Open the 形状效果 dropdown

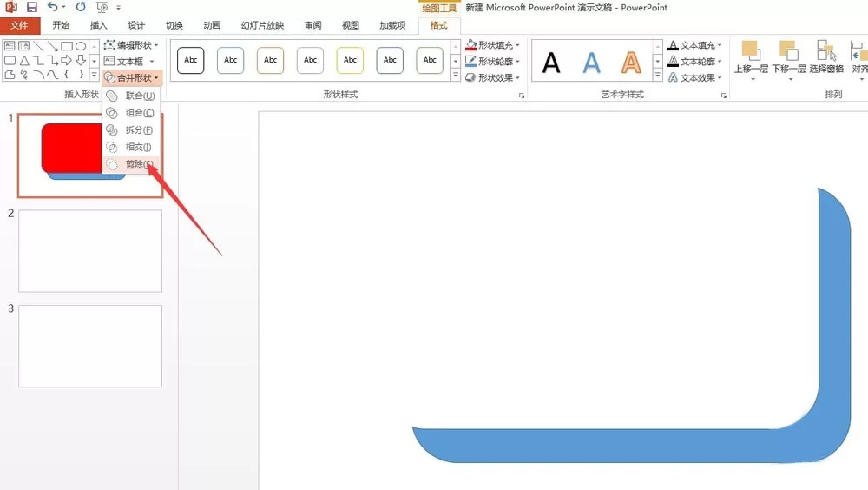coord(493,77)
